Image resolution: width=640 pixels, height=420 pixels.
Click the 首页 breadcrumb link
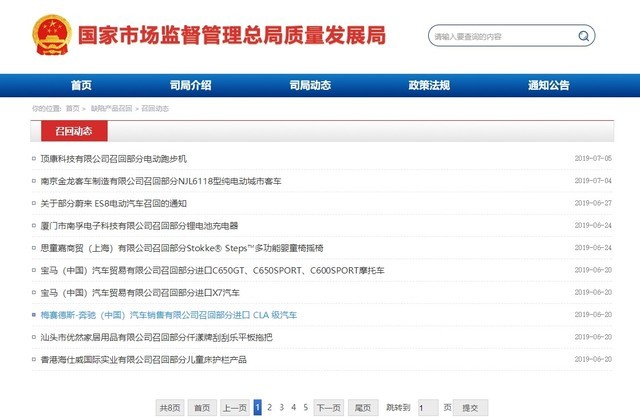tap(73, 109)
